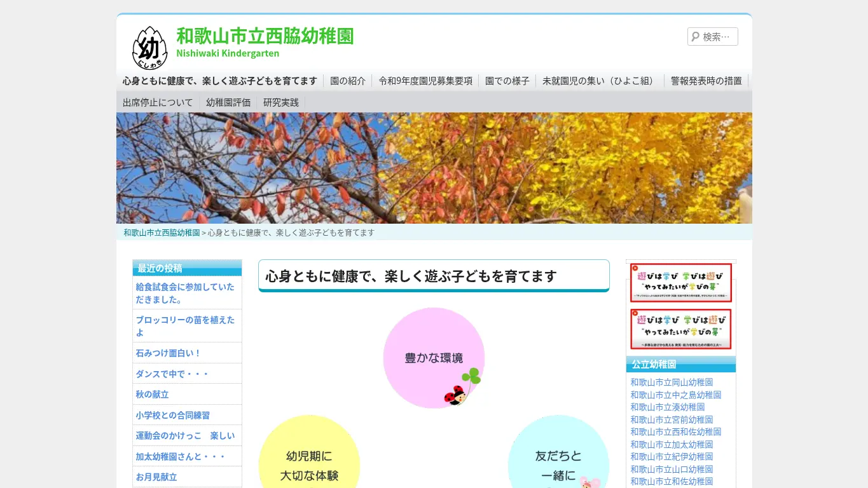Open link 和歌山市立西和佐幼稚園
The width and height of the screenshot is (868, 488).
click(676, 432)
